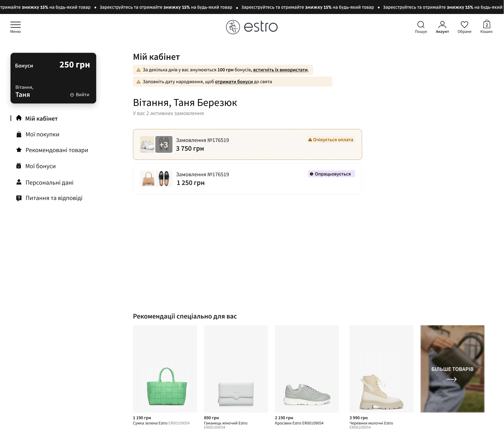Open Мої бонуси section
Viewport: 504px width, 441px height.
pyautogui.click(x=40, y=166)
